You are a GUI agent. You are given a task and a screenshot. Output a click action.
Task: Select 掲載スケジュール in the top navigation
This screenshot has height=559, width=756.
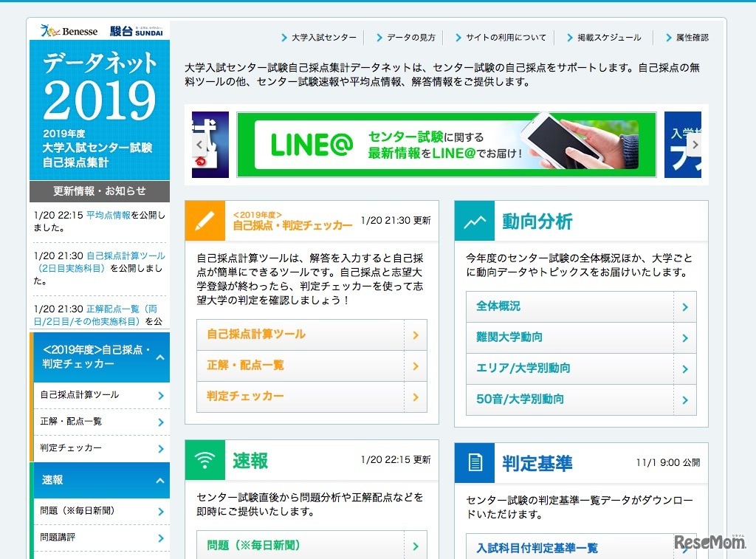click(611, 37)
